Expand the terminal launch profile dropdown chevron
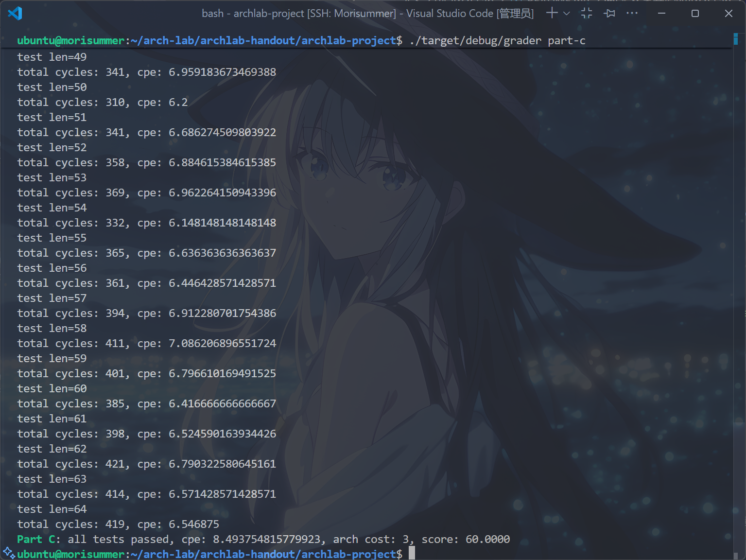This screenshot has height=560, width=746. click(566, 14)
